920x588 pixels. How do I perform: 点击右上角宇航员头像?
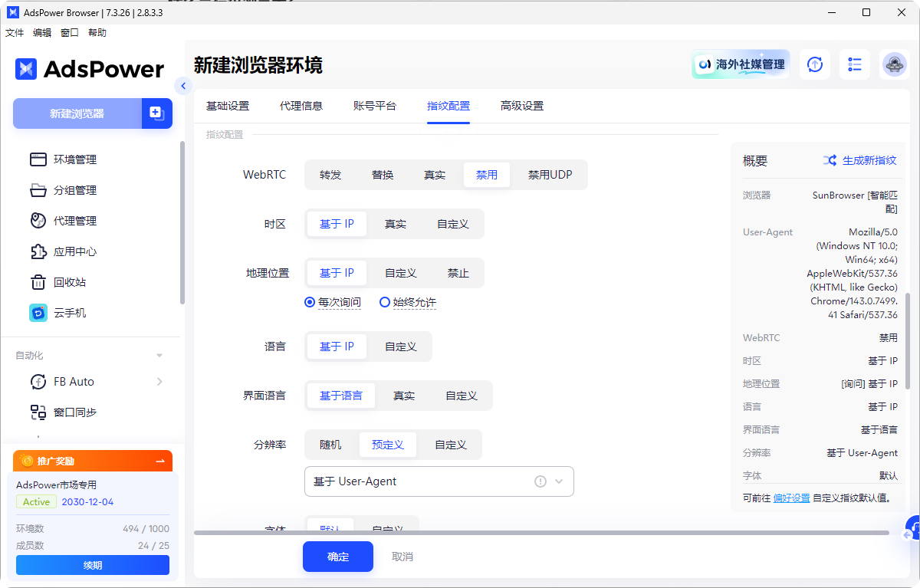point(894,64)
